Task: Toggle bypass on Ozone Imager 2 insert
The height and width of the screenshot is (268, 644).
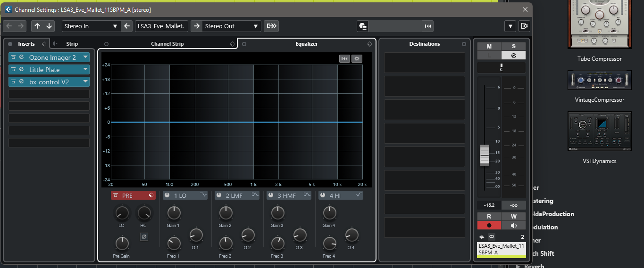Action: 13,57
